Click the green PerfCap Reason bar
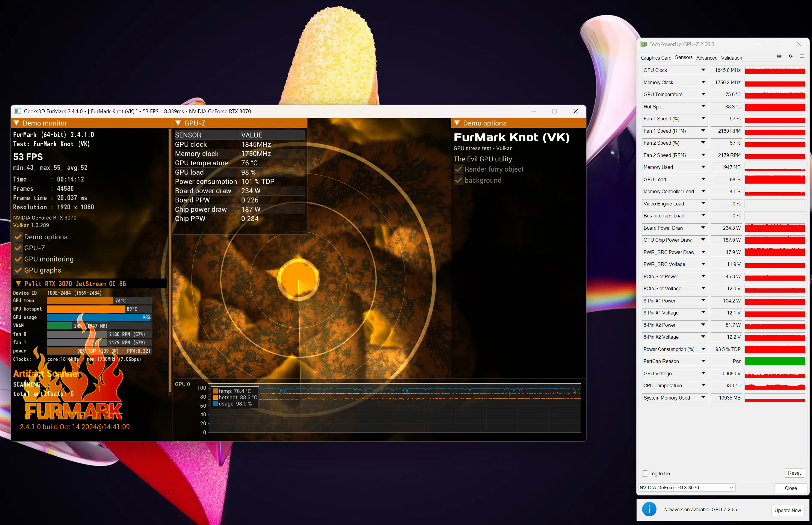This screenshot has width=812, height=525. click(x=775, y=361)
